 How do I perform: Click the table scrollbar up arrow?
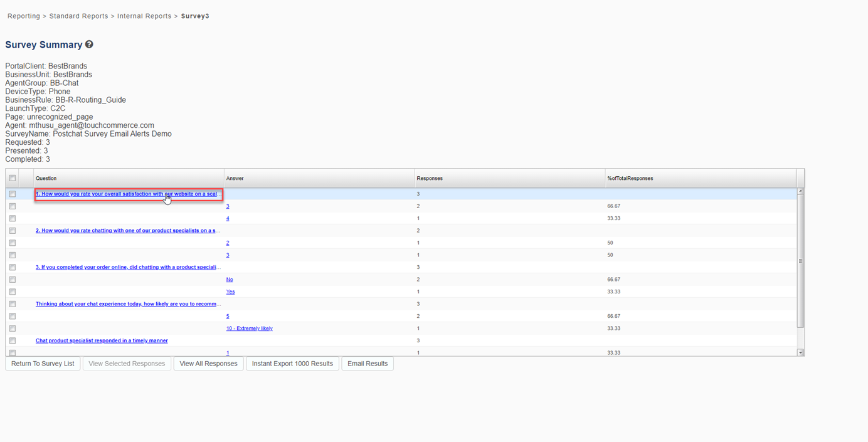pyautogui.click(x=800, y=192)
